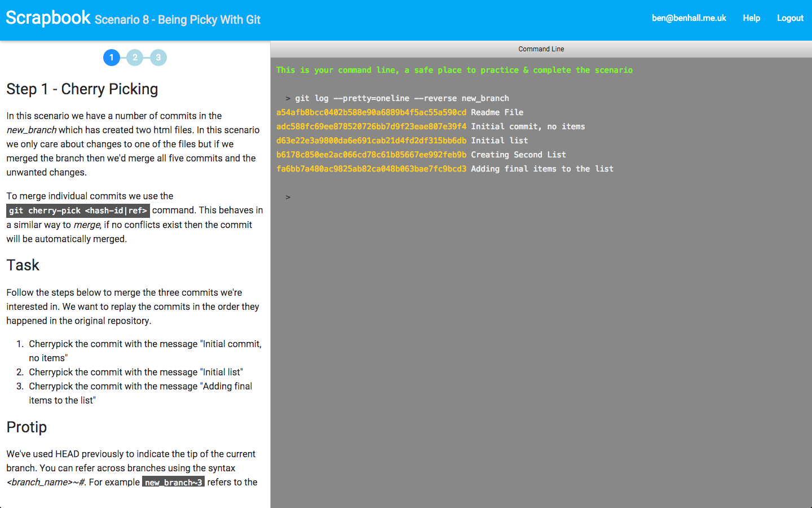The height and width of the screenshot is (508, 812).
Task: Open the Help link
Action: coord(752,18)
